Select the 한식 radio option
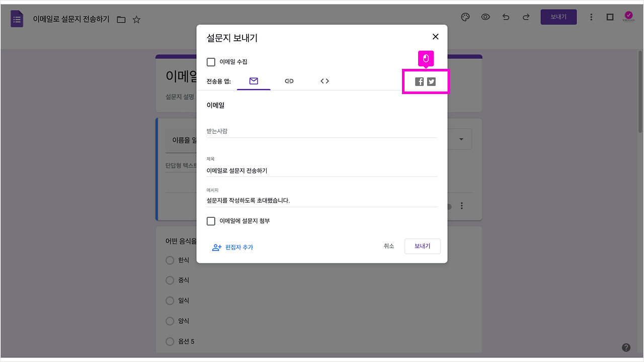644x362 pixels. click(x=170, y=260)
